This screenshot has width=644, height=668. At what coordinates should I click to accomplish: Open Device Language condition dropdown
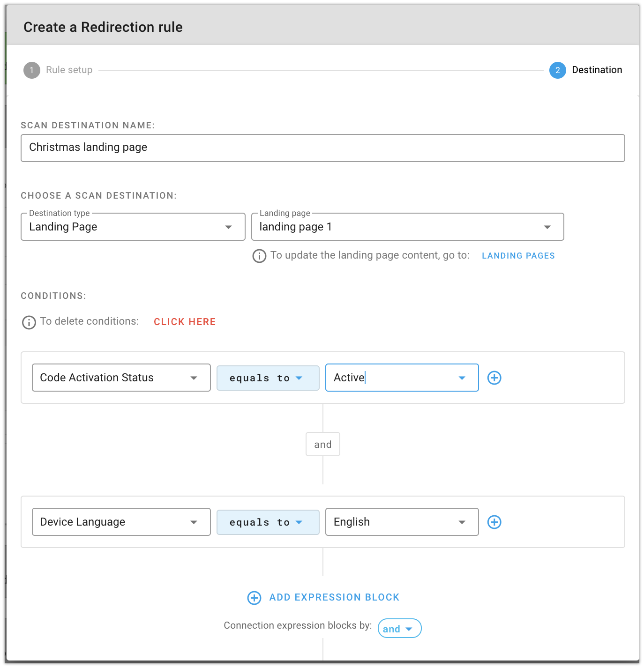pyautogui.click(x=121, y=522)
